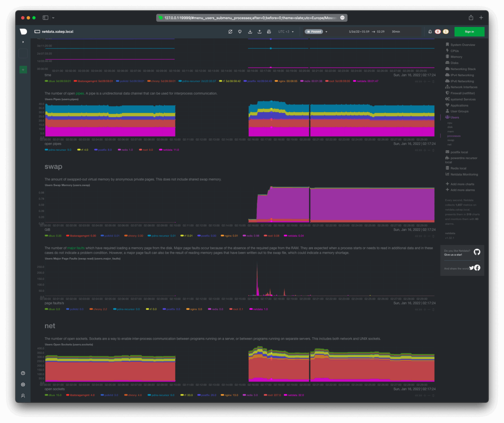
Task: Go to Disks section
Action: (x=452, y=63)
